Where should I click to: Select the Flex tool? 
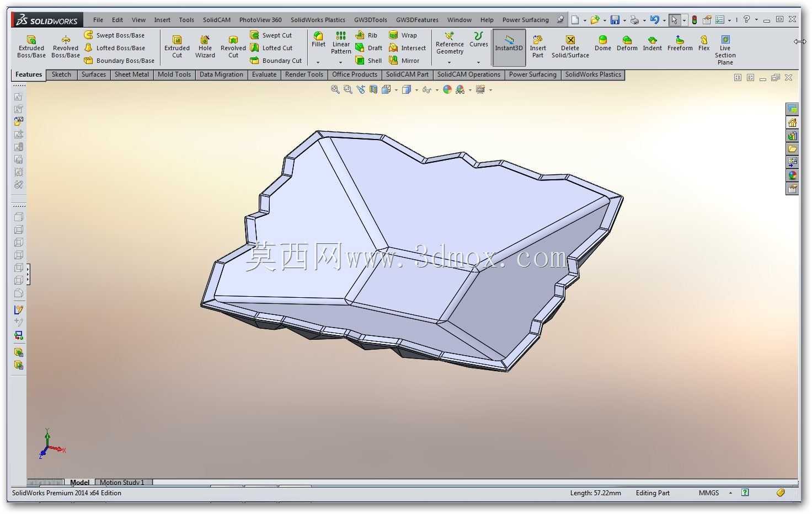(704, 43)
